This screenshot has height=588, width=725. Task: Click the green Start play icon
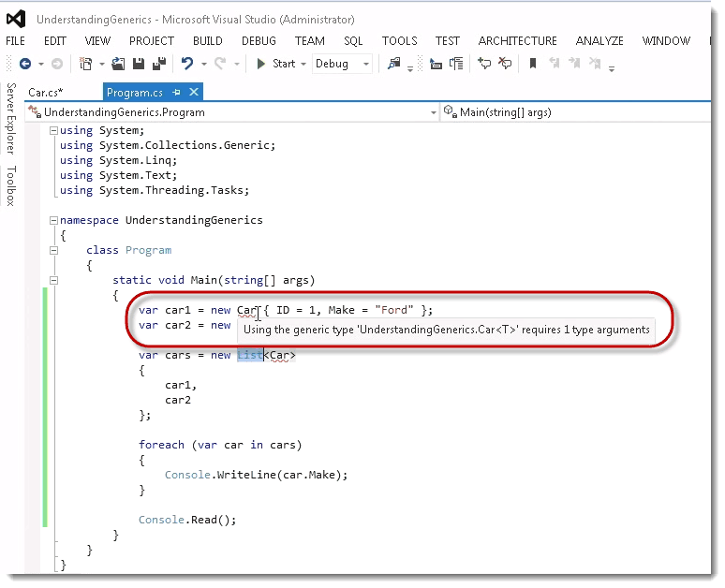tap(260, 64)
